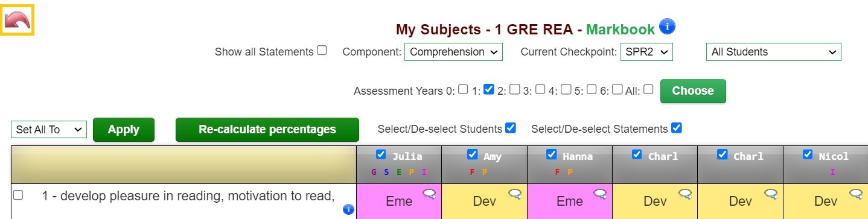Click the red back arrow icon
This screenshot has height=219, width=868.
pyautogui.click(x=18, y=20)
